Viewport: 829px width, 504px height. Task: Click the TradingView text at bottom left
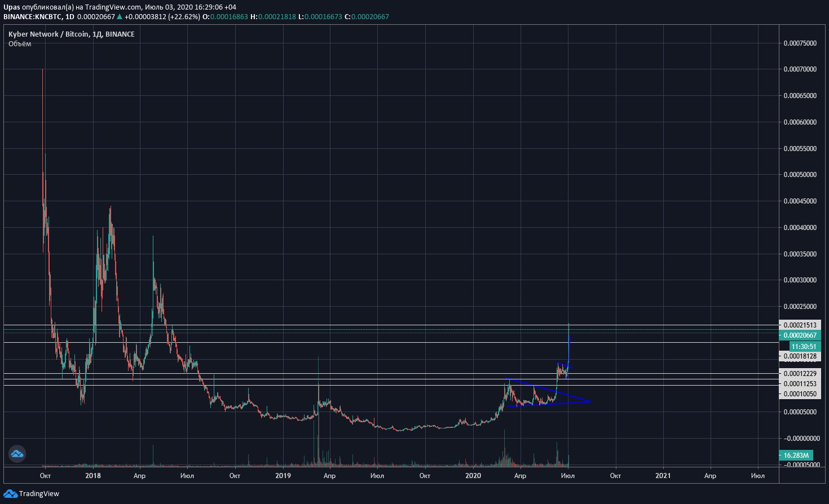click(x=39, y=494)
